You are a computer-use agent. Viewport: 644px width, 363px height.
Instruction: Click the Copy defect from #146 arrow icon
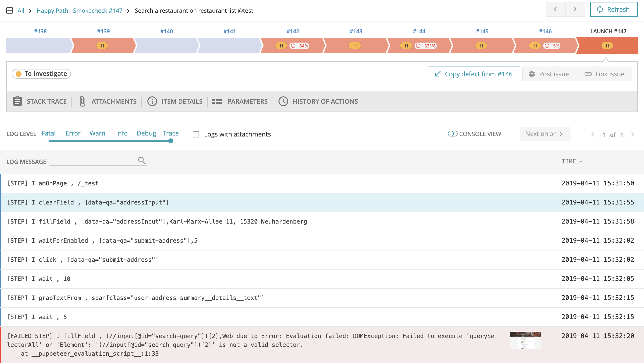pyautogui.click(x=437, y=74)
